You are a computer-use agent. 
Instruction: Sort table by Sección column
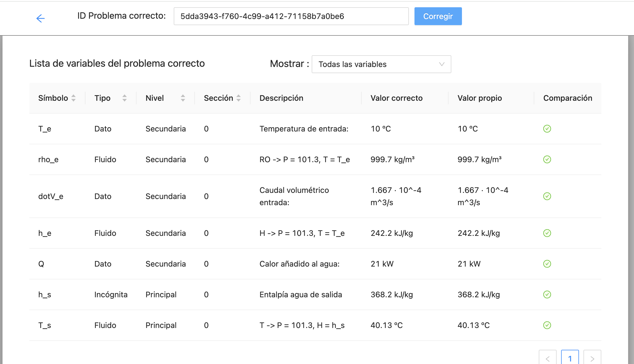click(x=239, y=98)
